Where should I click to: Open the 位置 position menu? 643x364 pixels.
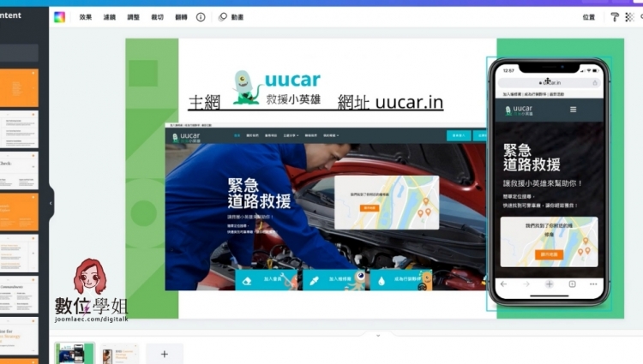tap(589, 17)
